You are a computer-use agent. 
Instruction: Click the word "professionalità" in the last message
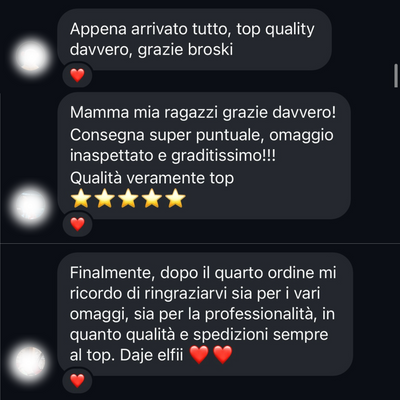click(x=260, y=314)
